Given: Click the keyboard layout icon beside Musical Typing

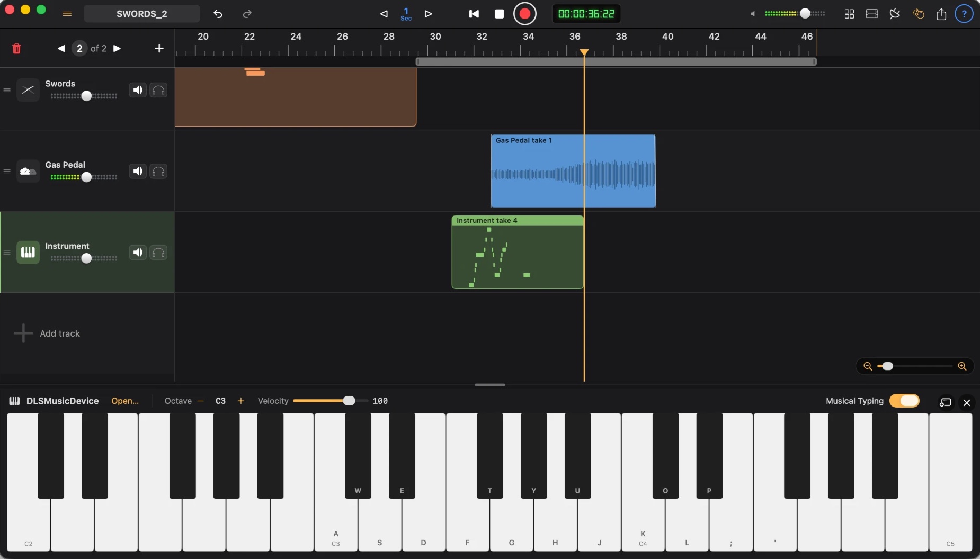Looking at the screenshot, I should point(946,403).
